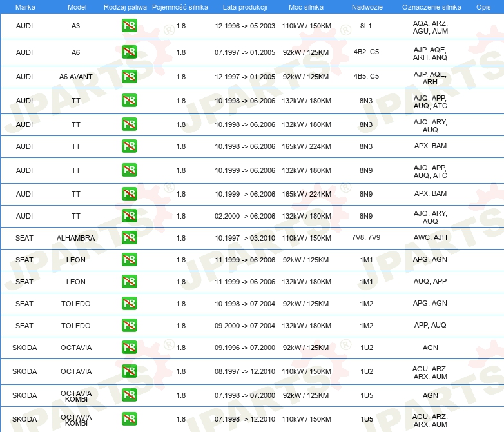Click engine codes AQA, ARZ, AGU, AUM
The image size is (504, 432).
(x=431, y=27)
